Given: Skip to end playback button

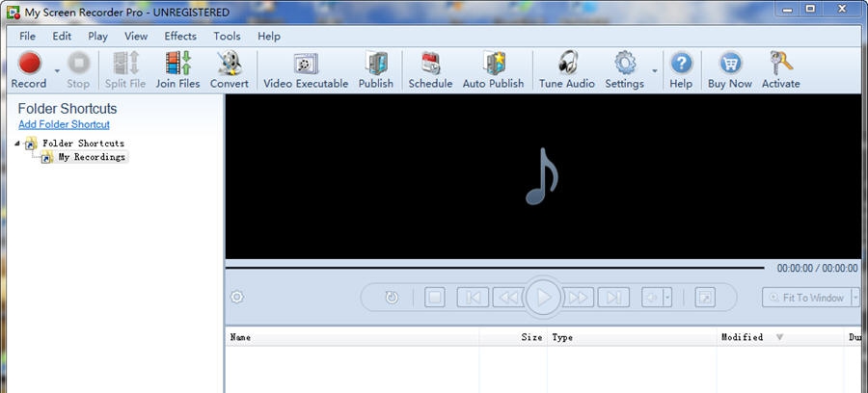Looking at the screenshot, I should (x=613, y=298).
